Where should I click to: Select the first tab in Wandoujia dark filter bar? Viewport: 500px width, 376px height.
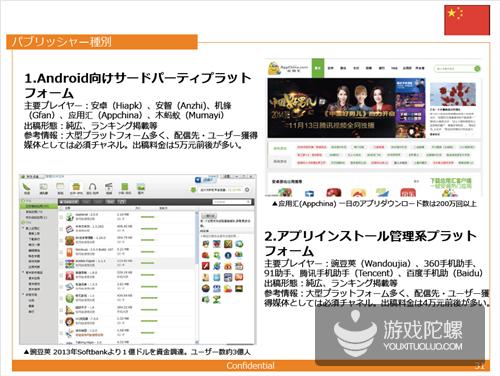point(69,202)
